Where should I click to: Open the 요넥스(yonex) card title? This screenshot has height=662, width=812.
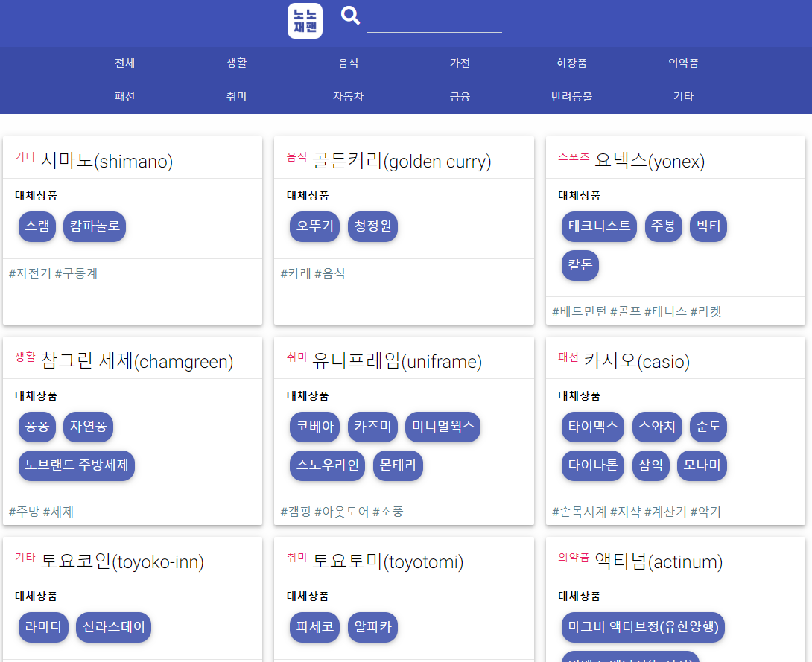[650, 160]
